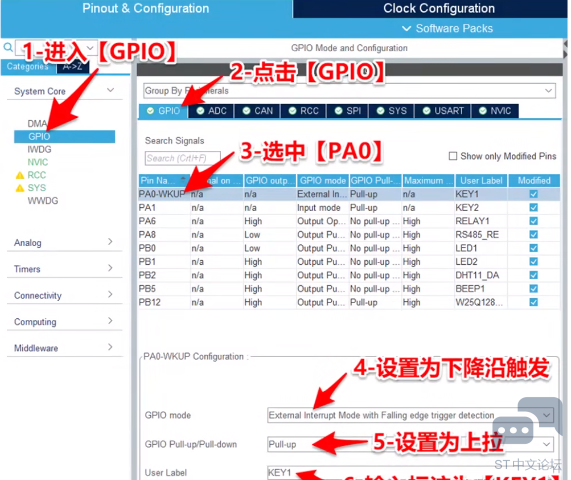Select the PA0-WKUP pin row
571x480 pixels.
349,194
